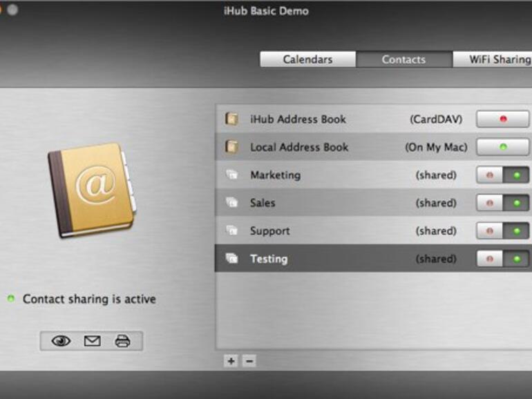Set Sales sharing to green on
The height and width of the screenshot is (399, 532).
click(x=516, y=203)
